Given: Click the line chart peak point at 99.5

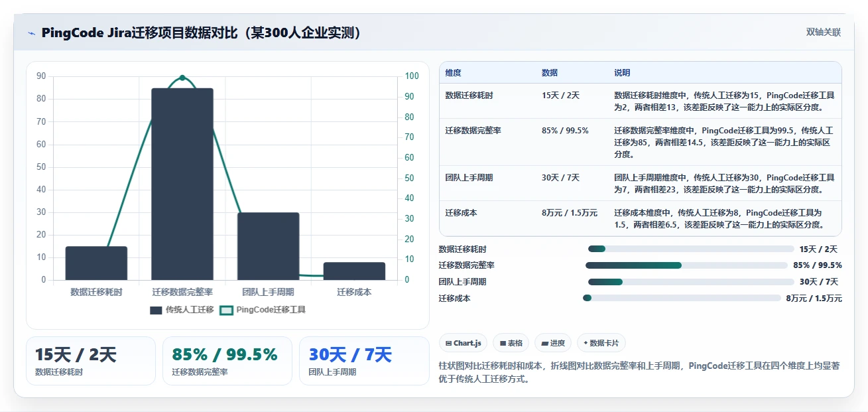Looking at the screenshot, I should (x=182, y=78).
